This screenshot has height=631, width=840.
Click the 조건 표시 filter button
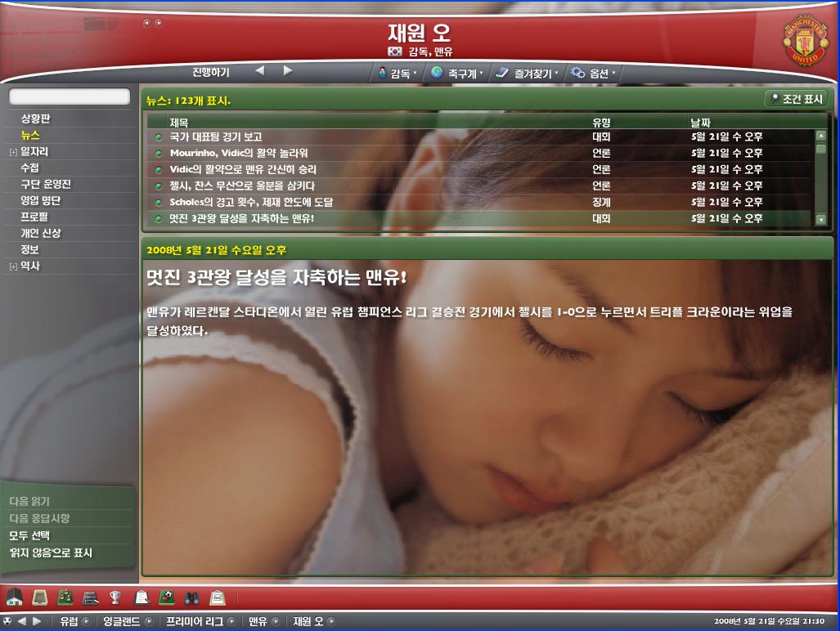coord(795,99)
